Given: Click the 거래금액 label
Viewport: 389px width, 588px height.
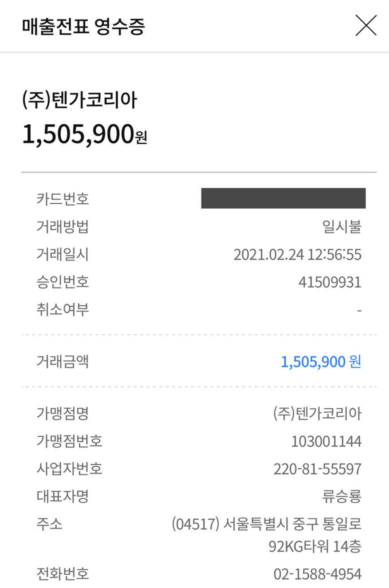Looking at the screenshot, I should point(63,362).
